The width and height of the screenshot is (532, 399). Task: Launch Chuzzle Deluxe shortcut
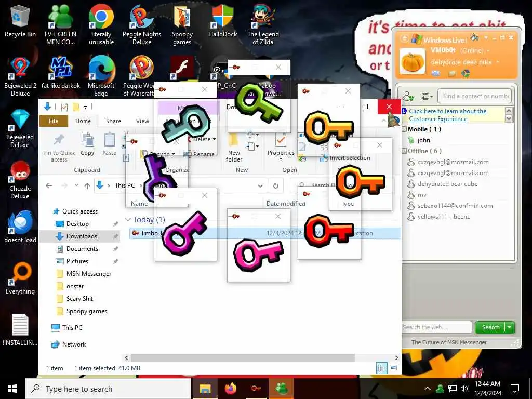coord(20,180)
